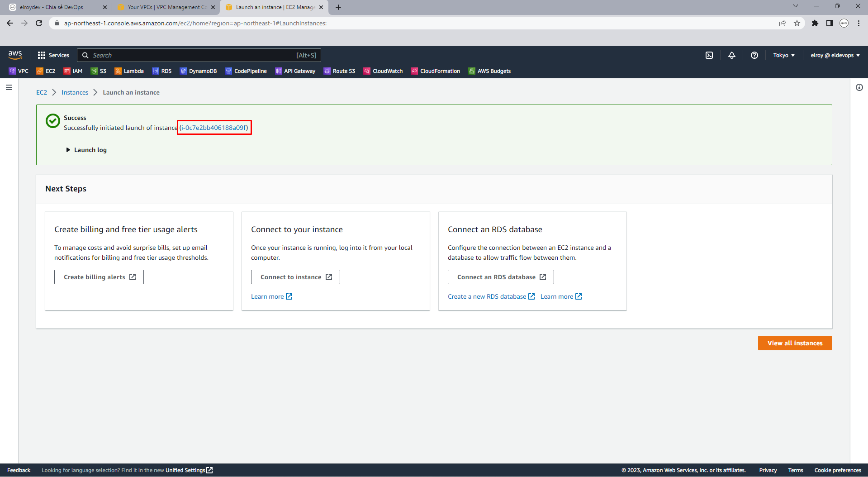Click Connect an RDS database button
868x477 pixels.
[501, 277]
